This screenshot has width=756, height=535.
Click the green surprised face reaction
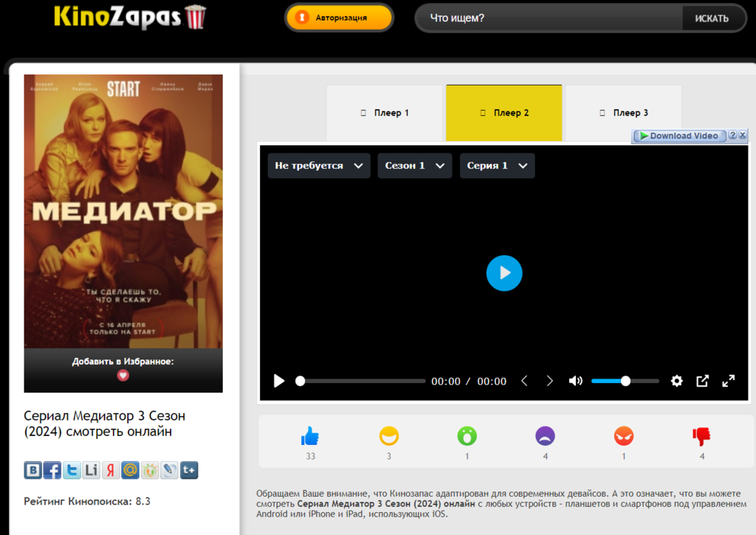(467, 436)
